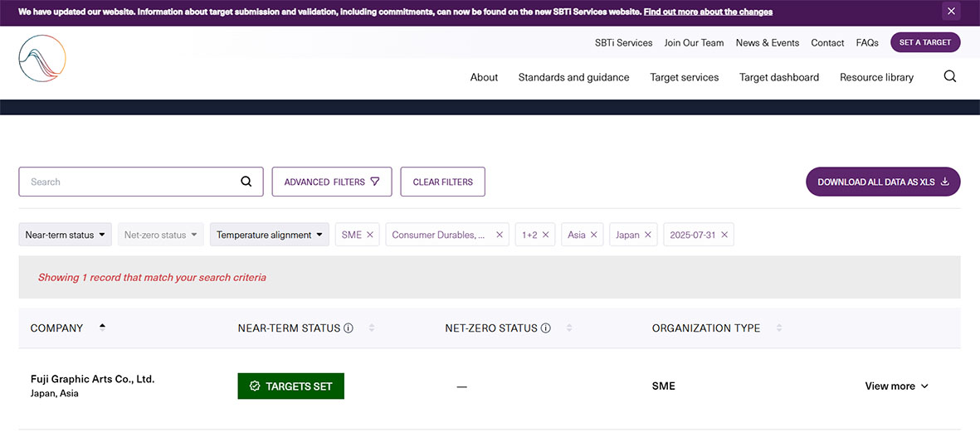Click the ORGANIZATION TYPE header text
The height and width of the screenshot is (442, 980).
[x=705, y=328]
